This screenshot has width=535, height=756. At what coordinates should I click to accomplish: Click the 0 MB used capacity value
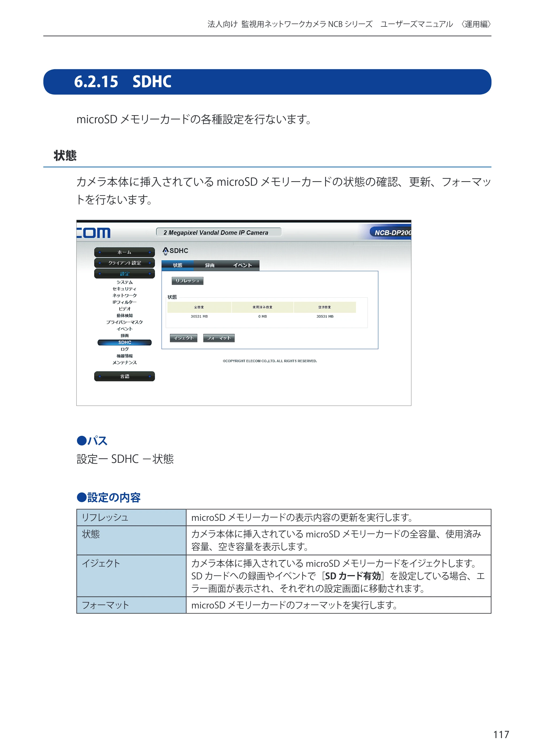point(263,316)
